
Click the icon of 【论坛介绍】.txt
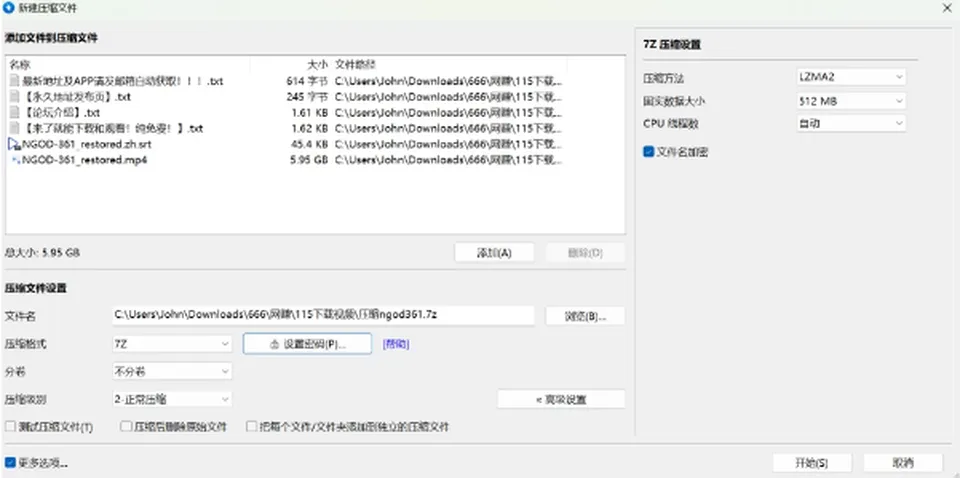15,113
